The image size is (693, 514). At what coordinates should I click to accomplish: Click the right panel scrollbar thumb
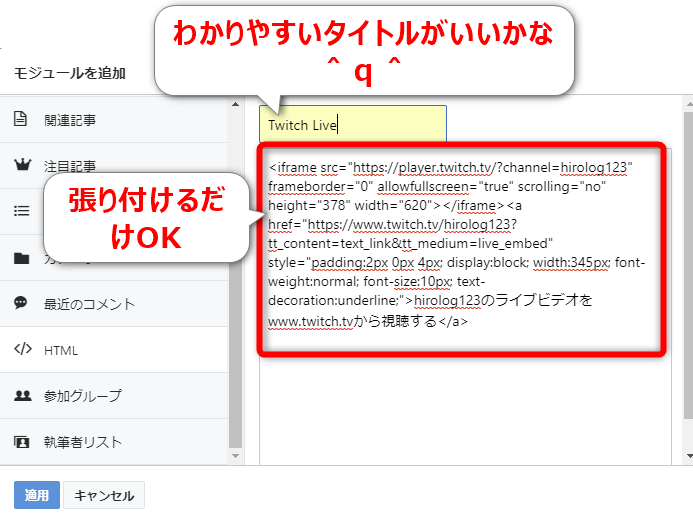(x=689, y=265)
